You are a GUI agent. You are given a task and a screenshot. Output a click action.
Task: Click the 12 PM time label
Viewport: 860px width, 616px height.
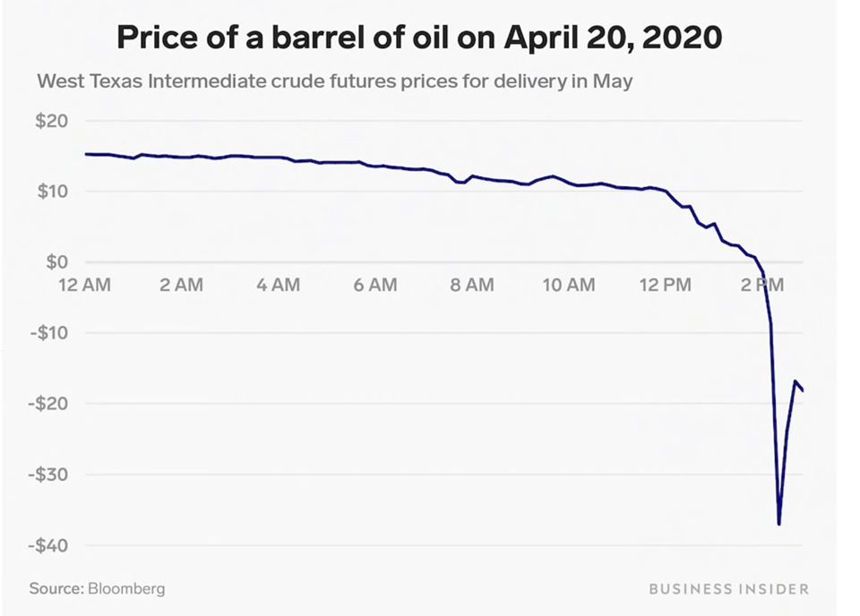point(666,286)
